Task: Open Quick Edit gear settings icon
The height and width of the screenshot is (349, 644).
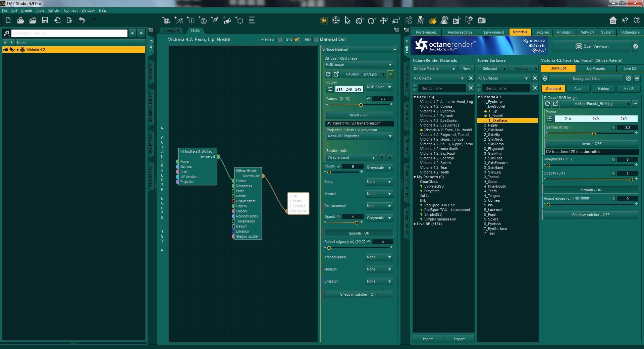Action: click(x=545, y=79)
